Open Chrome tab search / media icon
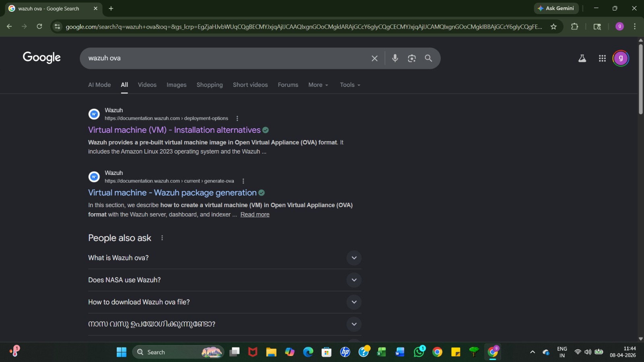644x362 pixels. pyautogui.click(x=597, y=27)
